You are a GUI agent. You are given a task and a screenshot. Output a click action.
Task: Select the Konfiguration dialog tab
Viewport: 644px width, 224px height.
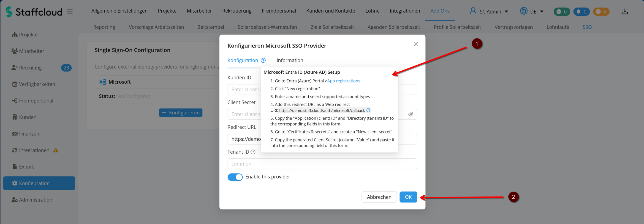point(242,60)
